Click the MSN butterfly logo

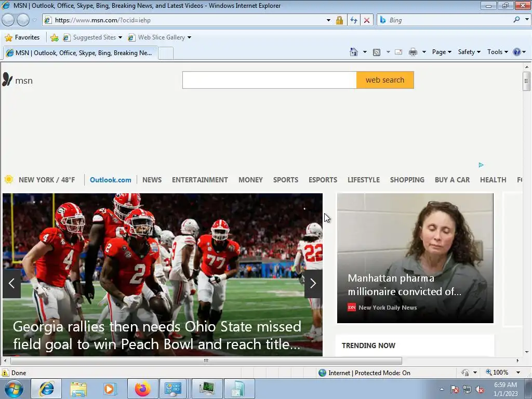7,79
